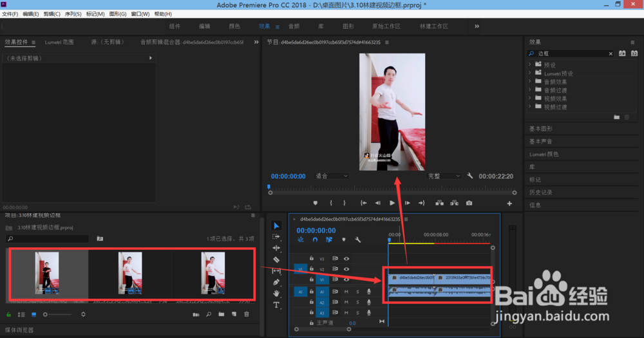Toggle V1 track output eye
Screen dimensions: 644x338
[346, 279]
